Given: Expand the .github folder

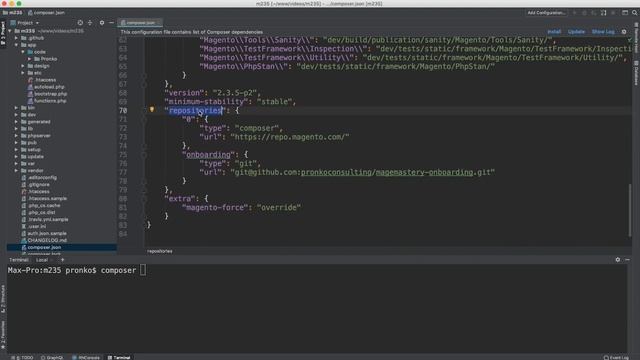Looking at the screenshot, I should 16,38.
